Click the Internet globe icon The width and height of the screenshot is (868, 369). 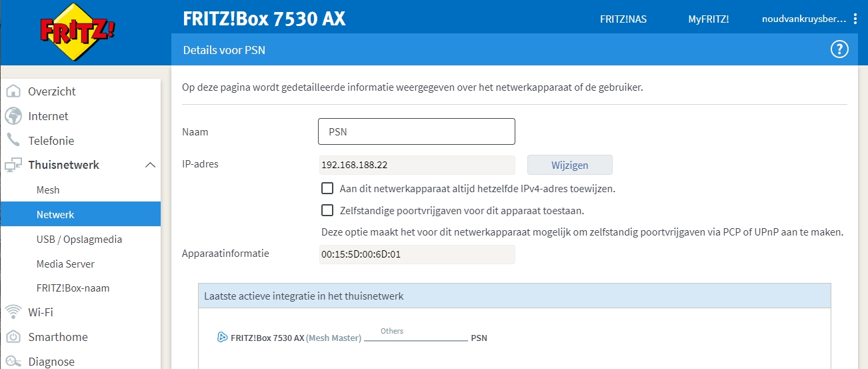13,116
